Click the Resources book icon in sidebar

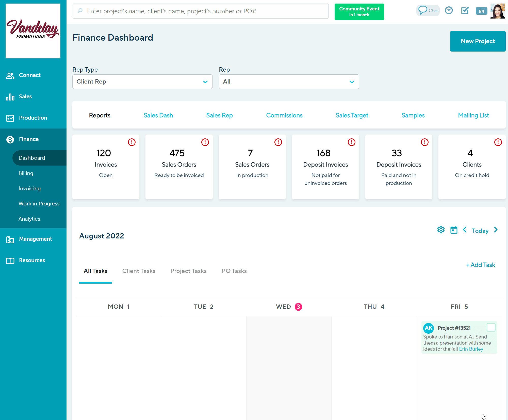pos(10,261)
